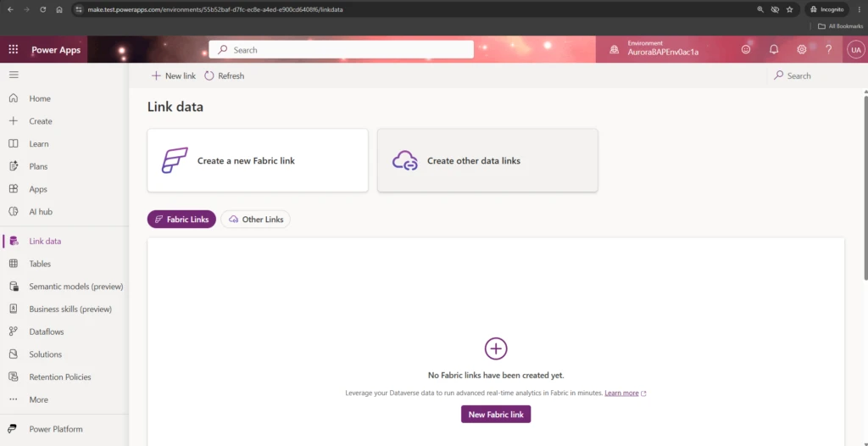Click the Home house icon in sidebar

[14, 98]
